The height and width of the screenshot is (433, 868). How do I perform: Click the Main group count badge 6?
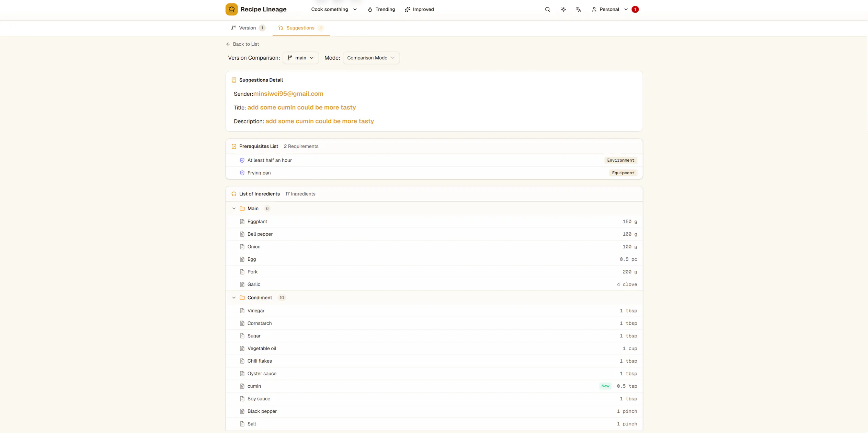(267, 209)
